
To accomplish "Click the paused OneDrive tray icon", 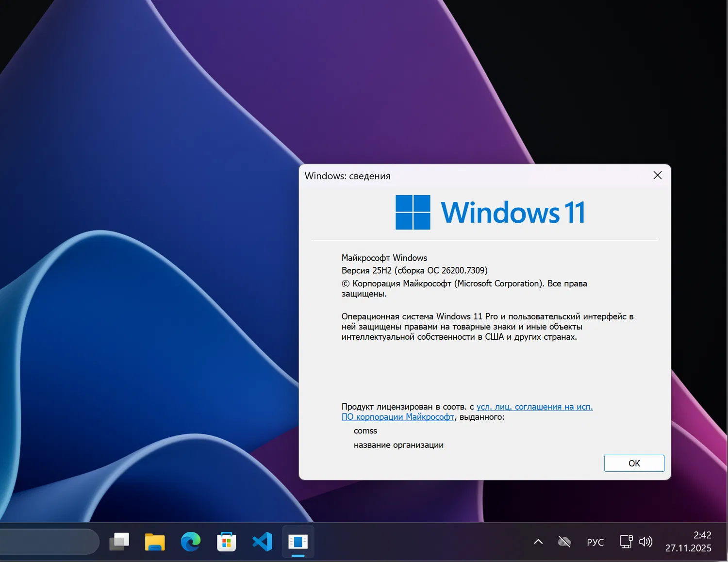I will (564, 542).
